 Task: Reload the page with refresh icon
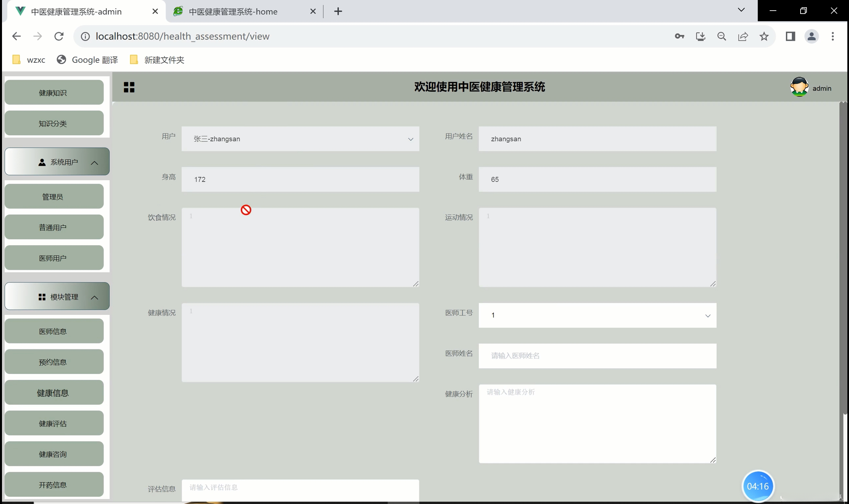[59, 36]
